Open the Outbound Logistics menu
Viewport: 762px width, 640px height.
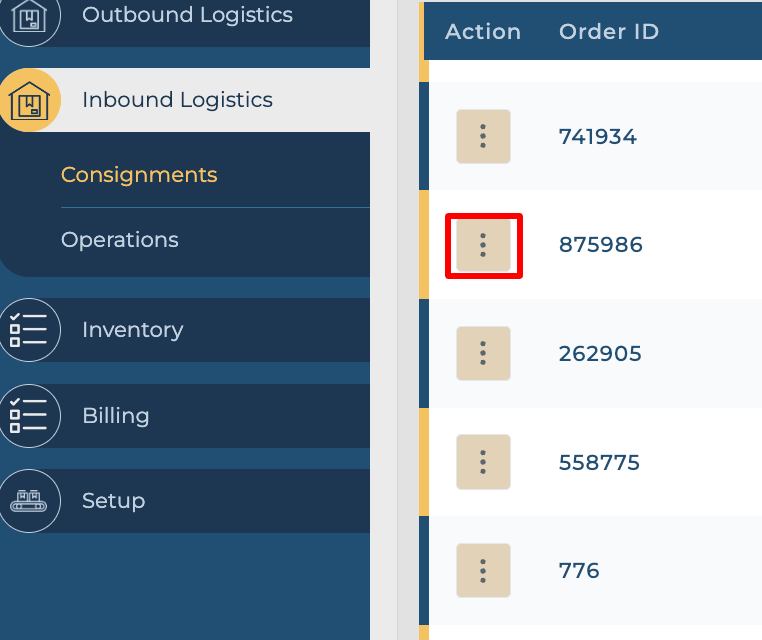(187, 16)
